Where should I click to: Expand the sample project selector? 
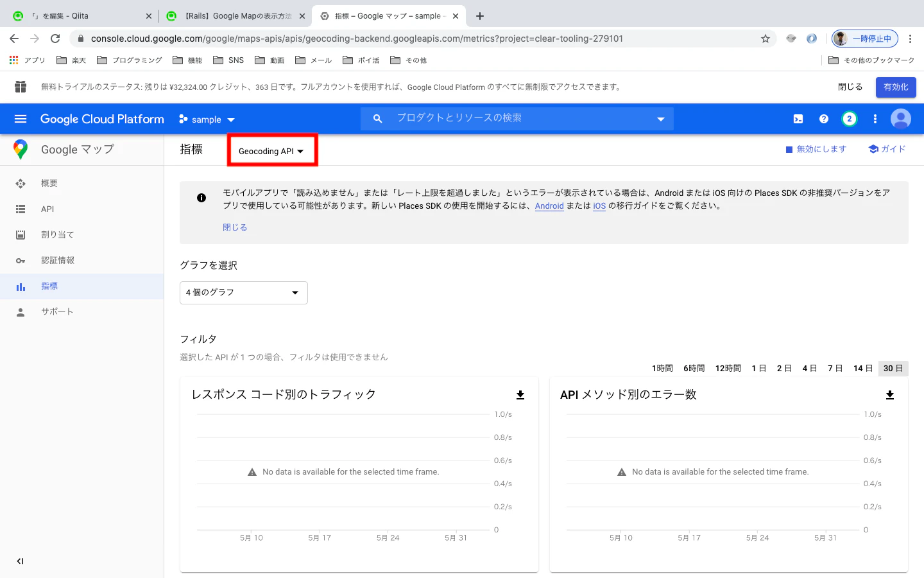(207, 119)
